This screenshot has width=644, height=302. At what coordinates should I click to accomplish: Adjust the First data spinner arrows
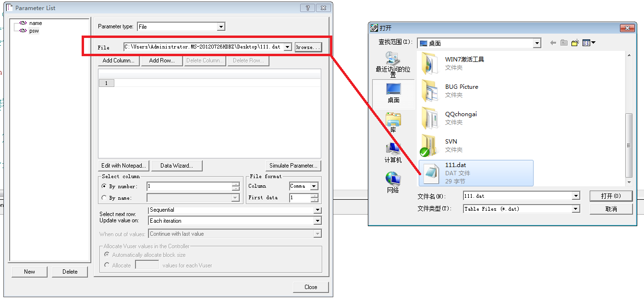tap(314, 198)
